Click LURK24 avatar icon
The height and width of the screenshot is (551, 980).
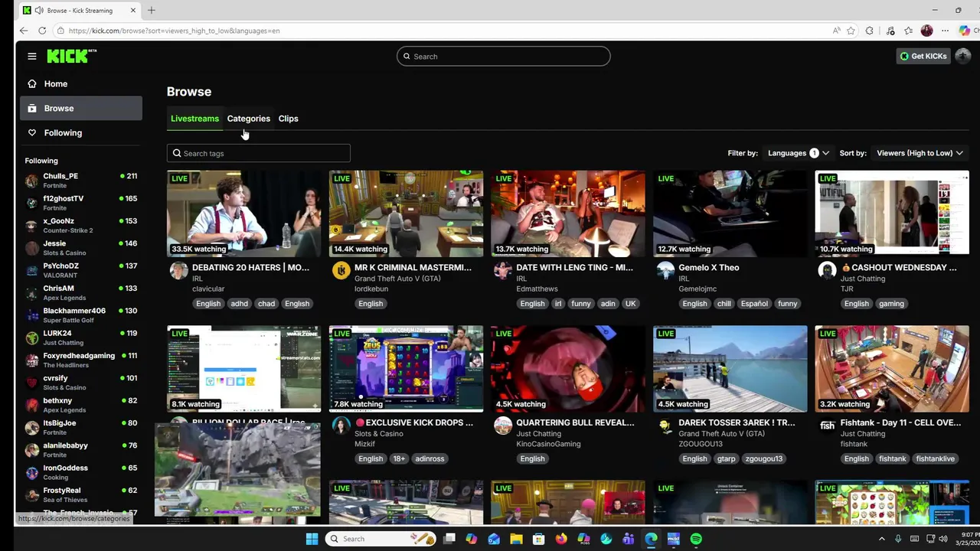pyautogui.click(x=31, y=338)
